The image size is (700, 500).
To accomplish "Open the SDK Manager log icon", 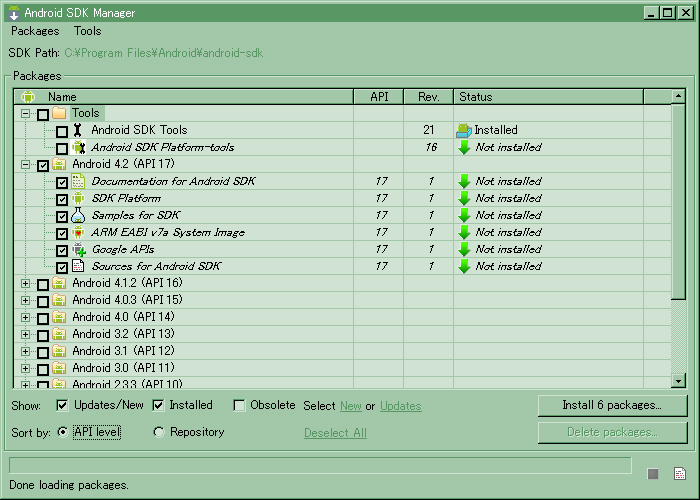I will click(x=680, y=474).
